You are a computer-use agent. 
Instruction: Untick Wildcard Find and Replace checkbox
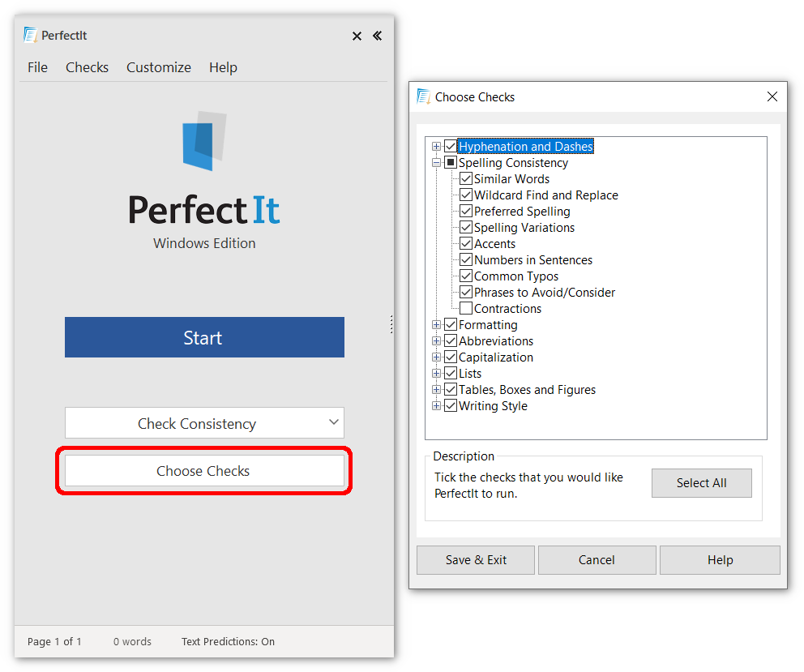tap(466, 195)
